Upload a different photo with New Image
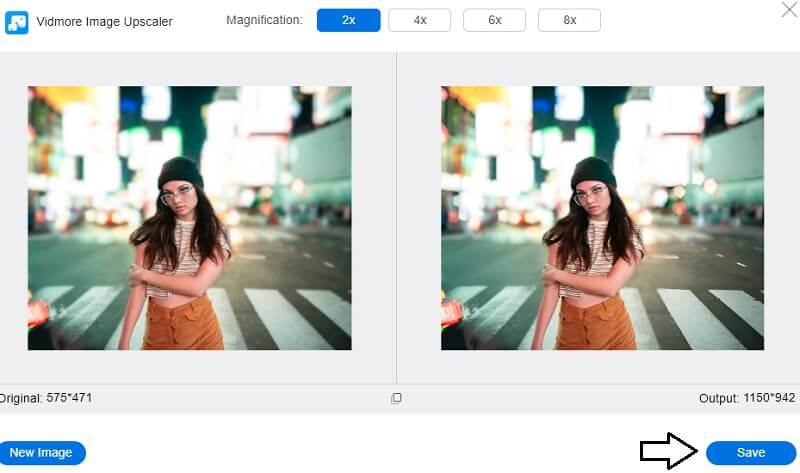 [x=41, y=453]
